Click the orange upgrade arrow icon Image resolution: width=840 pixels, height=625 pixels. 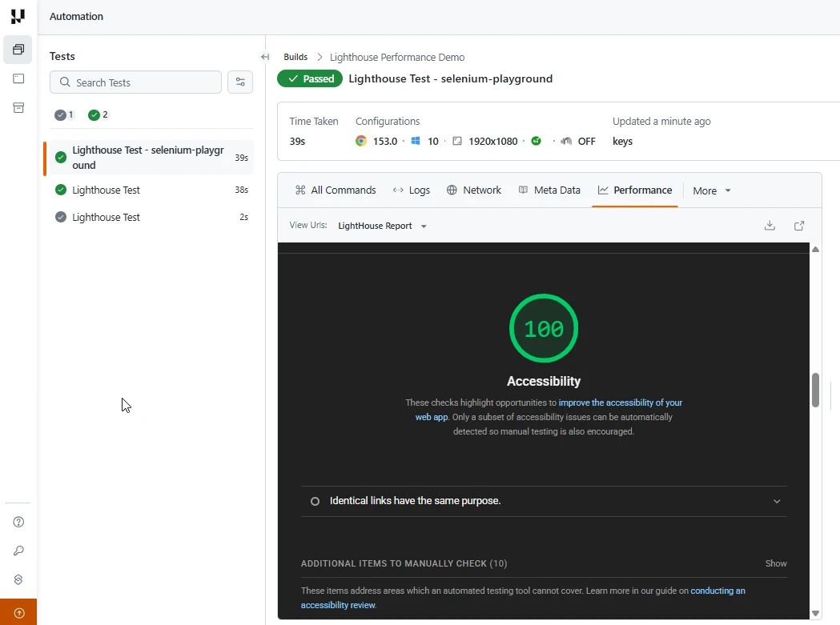click(18, 612)
